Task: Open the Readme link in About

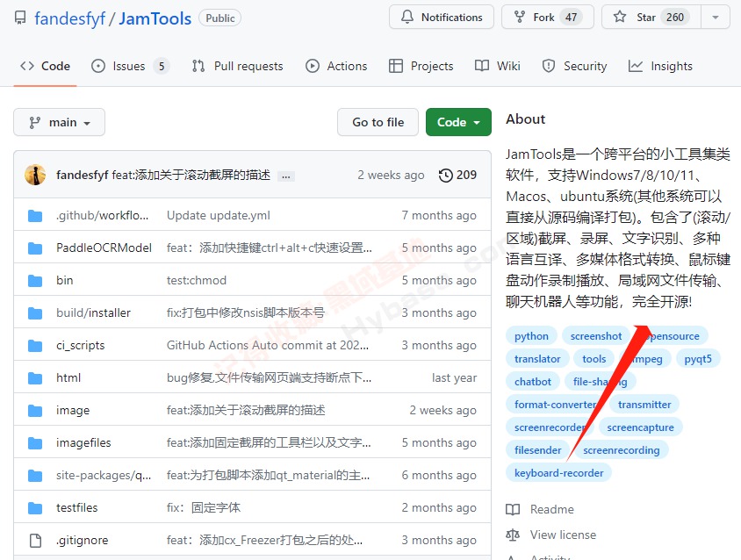Action: tap(540, 509)
